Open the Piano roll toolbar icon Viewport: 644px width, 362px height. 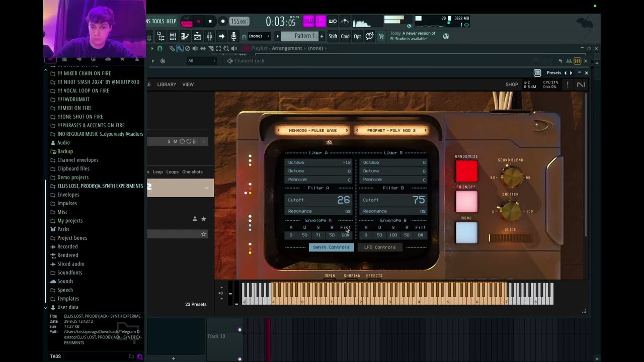tap(185, 36)
